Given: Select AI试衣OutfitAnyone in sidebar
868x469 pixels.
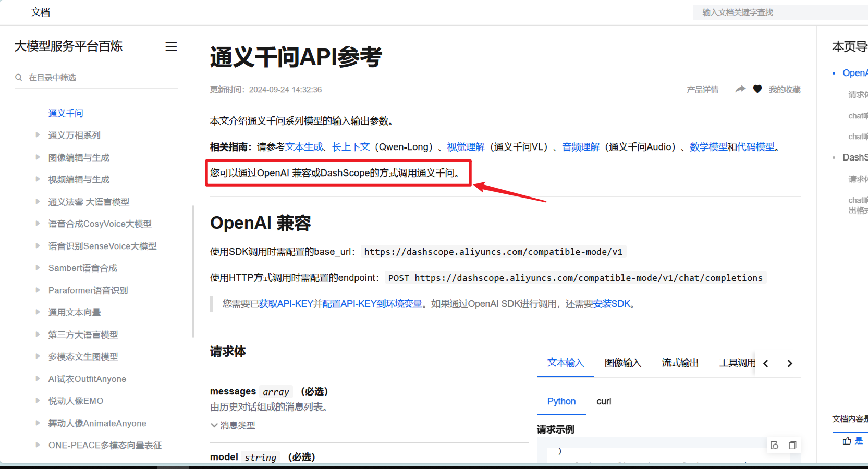Looking at the screenshot, I should point(87,379).
